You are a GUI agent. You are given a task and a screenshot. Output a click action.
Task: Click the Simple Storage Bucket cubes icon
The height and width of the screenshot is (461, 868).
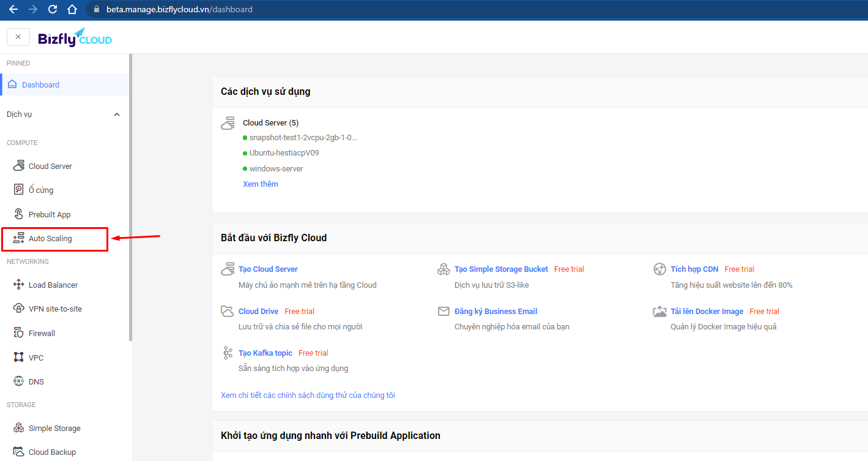[444, 269]
